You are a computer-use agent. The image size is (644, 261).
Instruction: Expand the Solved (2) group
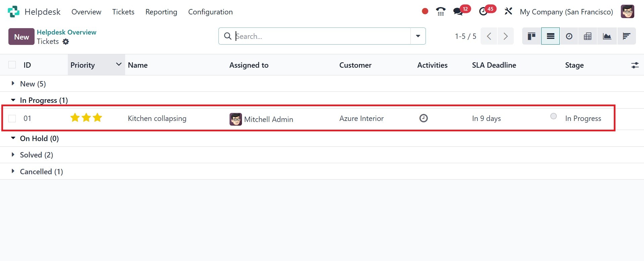(x=13, y=154)
